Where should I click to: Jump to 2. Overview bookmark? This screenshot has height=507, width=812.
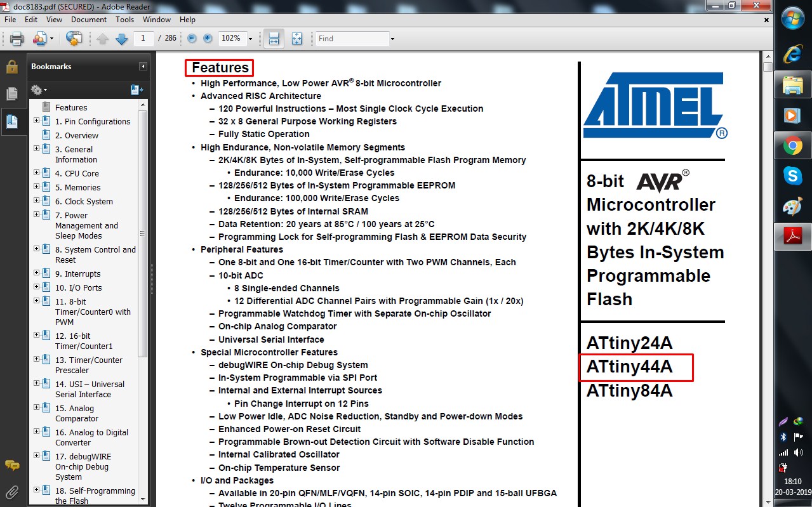tap(77, 136)
